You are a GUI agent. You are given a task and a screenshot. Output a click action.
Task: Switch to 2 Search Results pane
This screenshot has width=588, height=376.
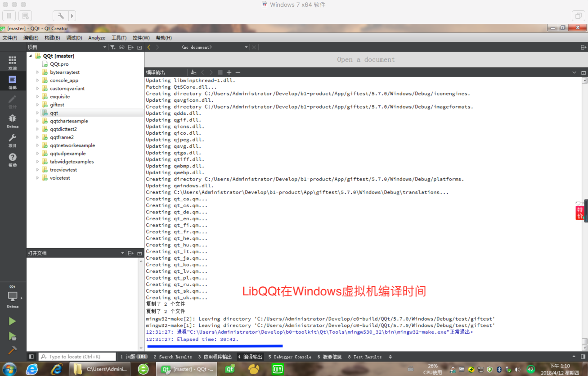click(x=173, y=357)
